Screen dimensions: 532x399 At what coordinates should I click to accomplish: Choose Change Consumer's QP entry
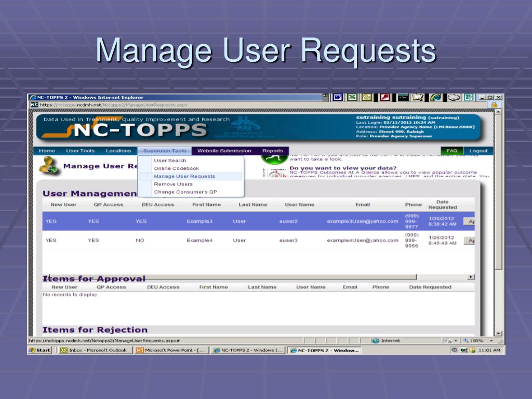[x=191, y=192]
